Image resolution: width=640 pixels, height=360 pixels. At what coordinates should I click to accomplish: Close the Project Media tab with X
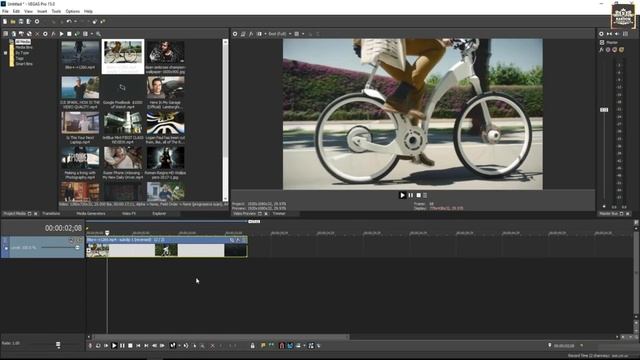coord(36,213)
